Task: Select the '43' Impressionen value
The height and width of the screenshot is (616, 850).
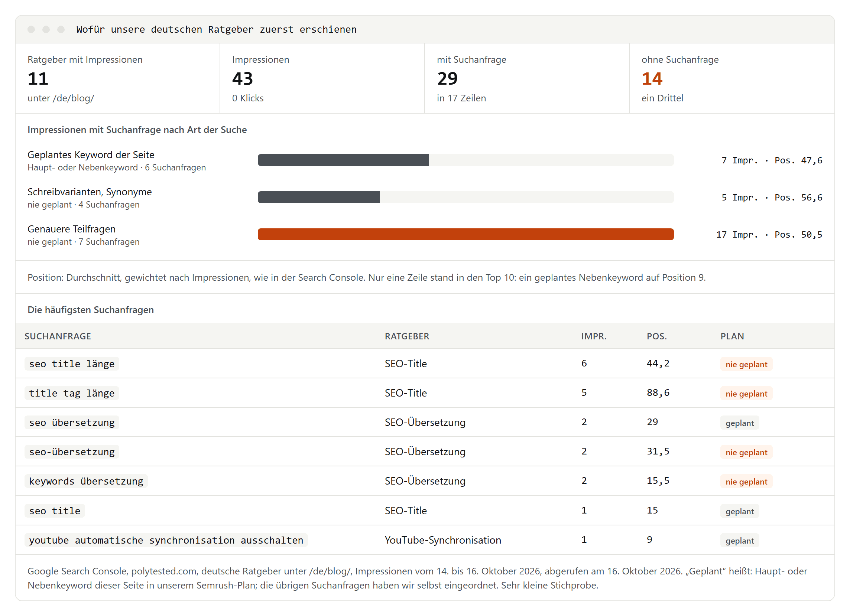Action: click(243, 79)
